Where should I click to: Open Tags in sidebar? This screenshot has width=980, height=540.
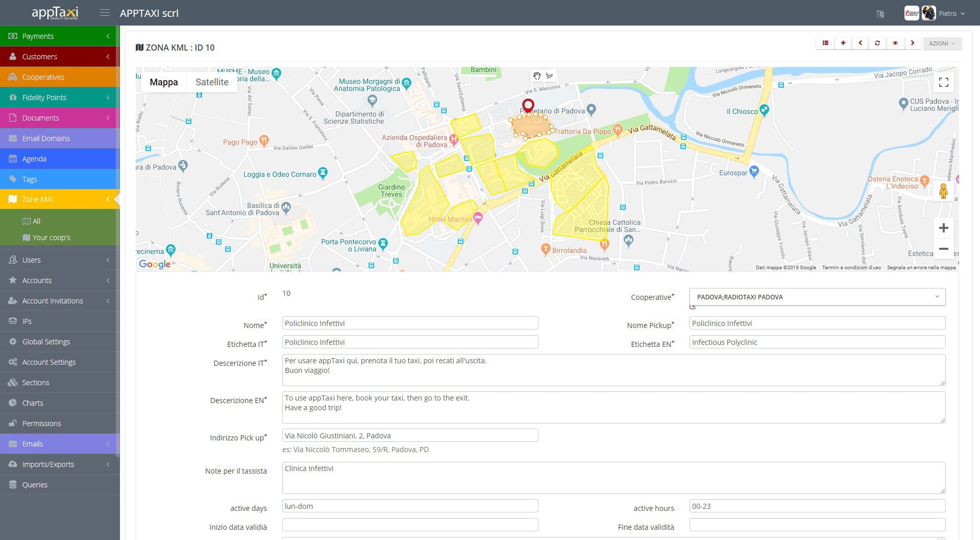[59, 179]
